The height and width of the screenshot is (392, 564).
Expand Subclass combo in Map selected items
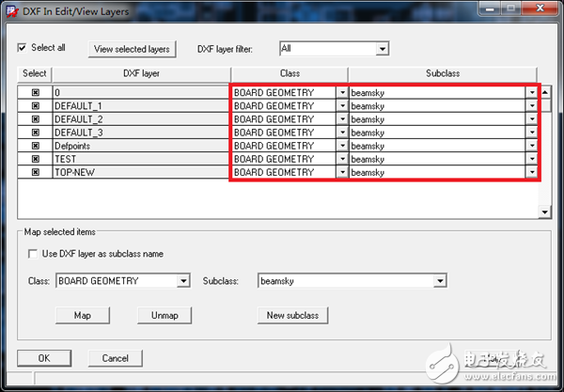click(440, 281)
